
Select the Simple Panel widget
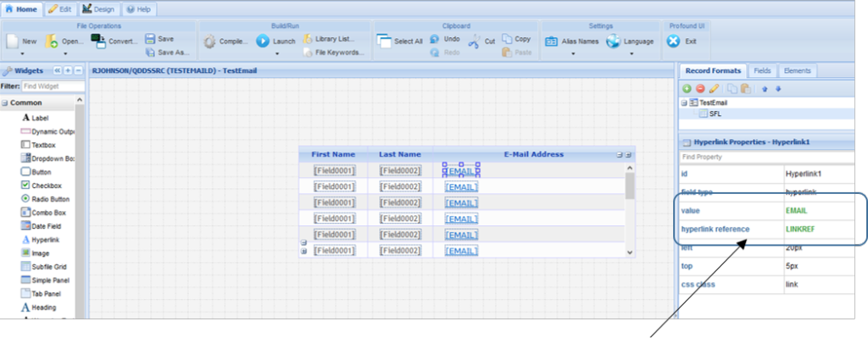pos(45,280)
